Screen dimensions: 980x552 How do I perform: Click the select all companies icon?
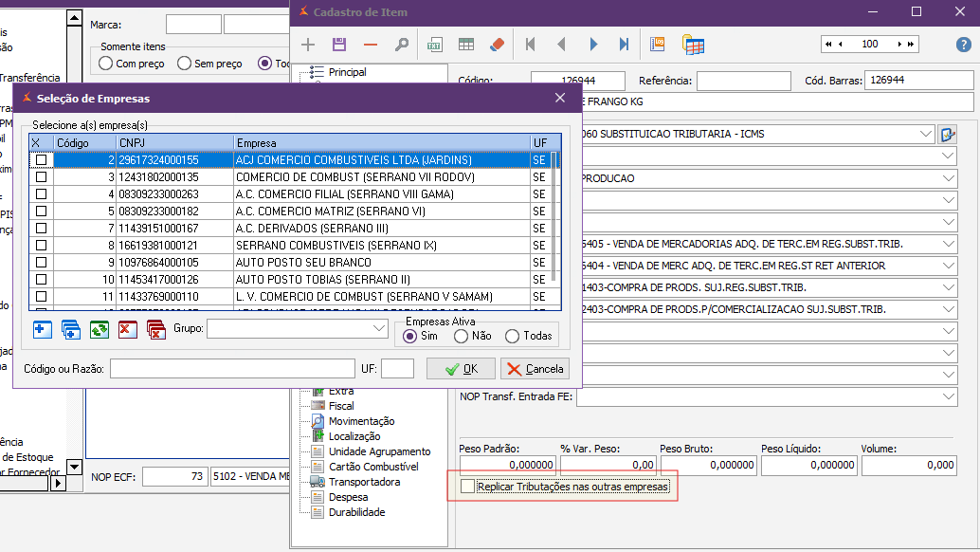point(70,329)
